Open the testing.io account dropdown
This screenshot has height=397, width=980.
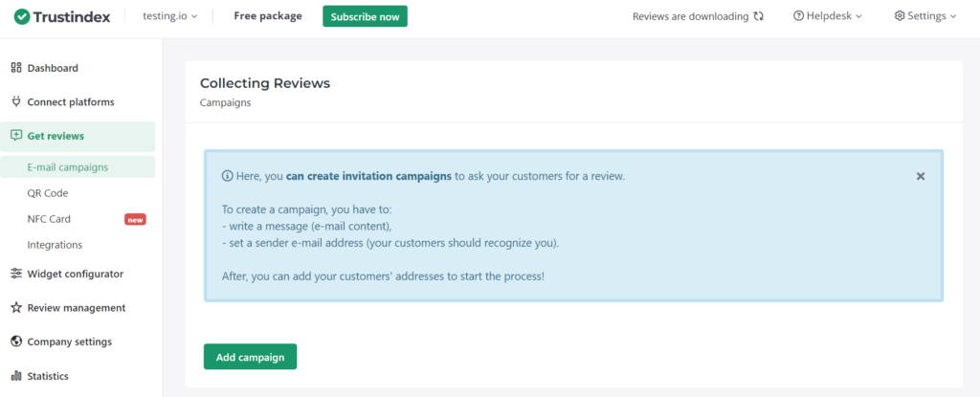click(169, 16)
